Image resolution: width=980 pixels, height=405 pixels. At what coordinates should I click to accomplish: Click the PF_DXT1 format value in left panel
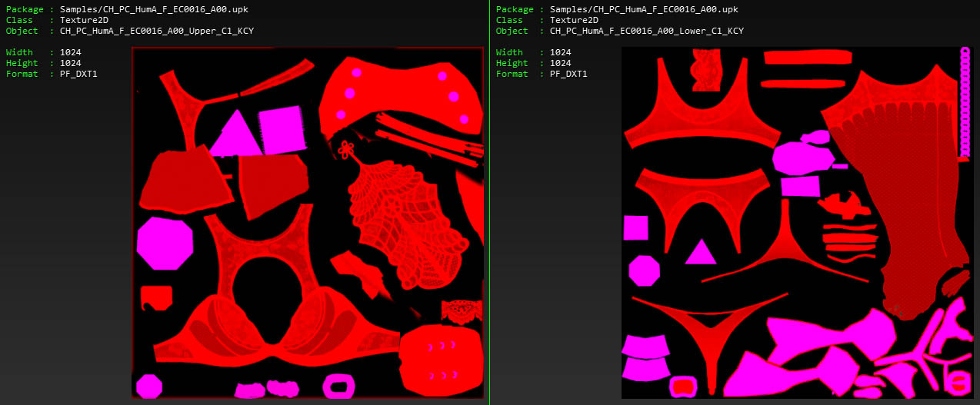(78, 74)
